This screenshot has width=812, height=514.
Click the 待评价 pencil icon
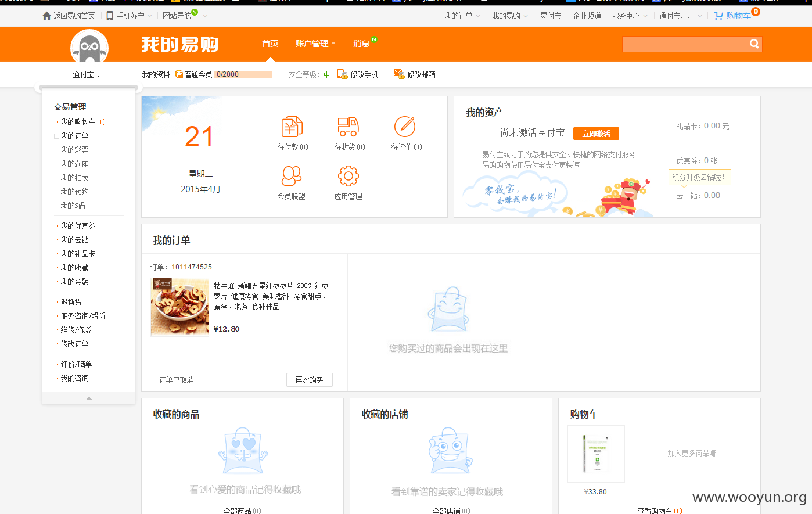405,127
